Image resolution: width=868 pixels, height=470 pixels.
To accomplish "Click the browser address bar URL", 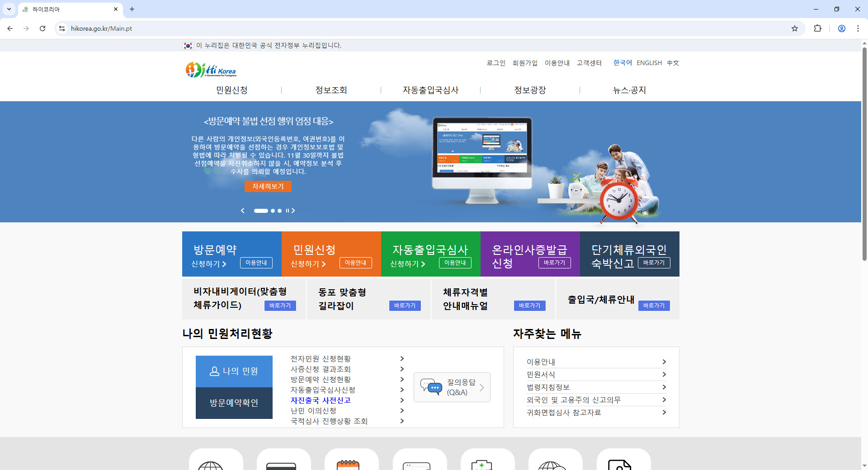I will (101, 28).
